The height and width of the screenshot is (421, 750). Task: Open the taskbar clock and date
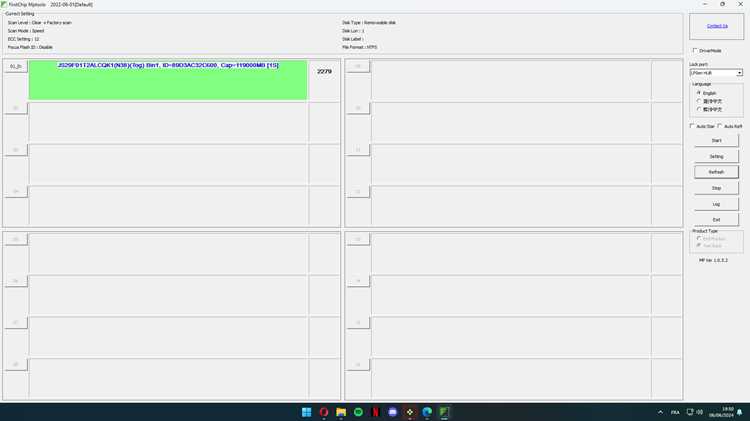click(x=722, y=412)
